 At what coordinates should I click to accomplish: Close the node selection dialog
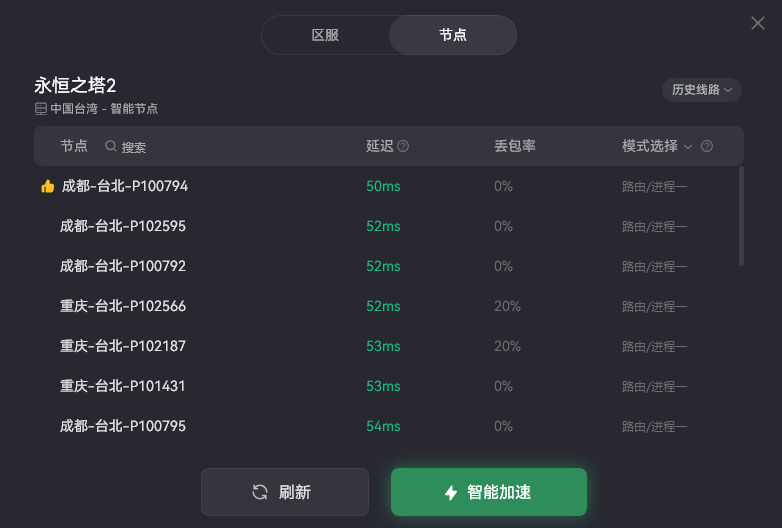[758, 23]
